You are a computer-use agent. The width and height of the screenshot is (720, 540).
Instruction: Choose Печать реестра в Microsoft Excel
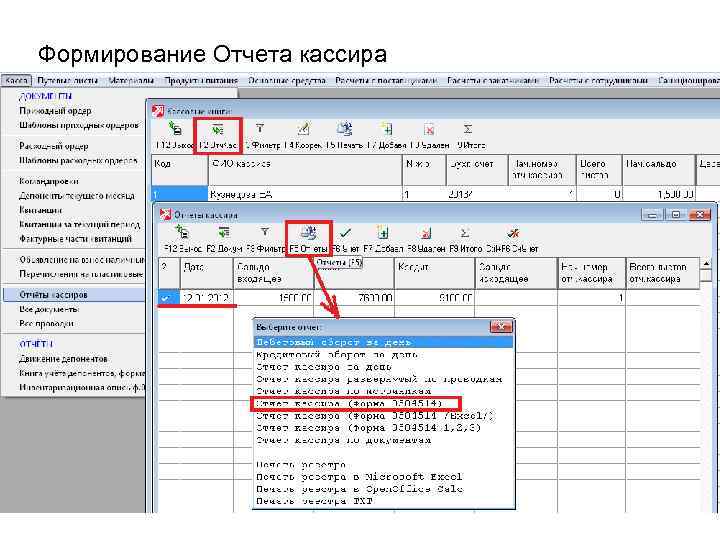click(383, 477)
